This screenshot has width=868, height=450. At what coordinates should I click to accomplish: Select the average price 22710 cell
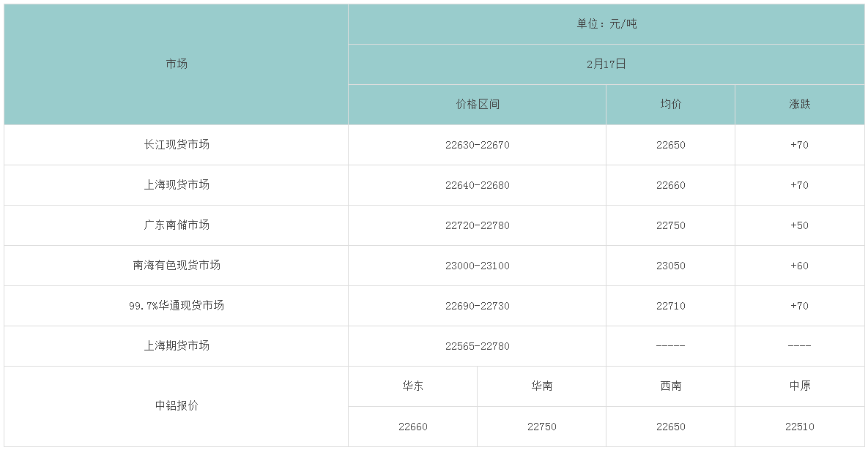[x=670, y=306]
